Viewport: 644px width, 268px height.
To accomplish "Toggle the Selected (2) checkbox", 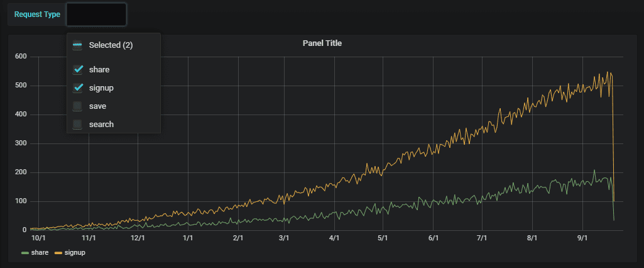I will pos(78,45).
